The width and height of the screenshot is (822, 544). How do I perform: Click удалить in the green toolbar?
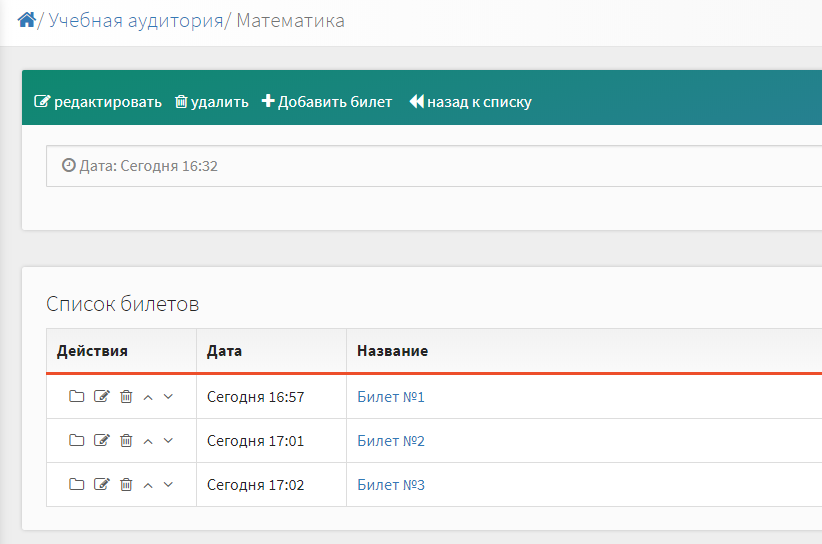(x=212, y=102)
